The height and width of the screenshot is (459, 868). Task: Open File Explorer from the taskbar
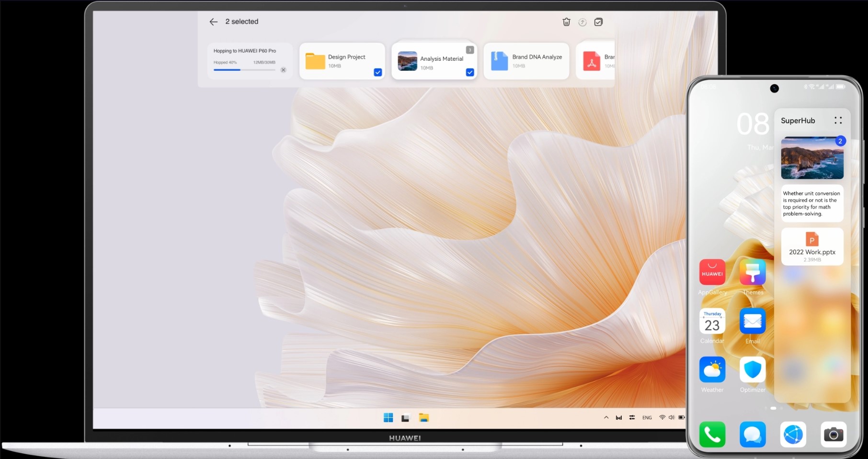pyautogui.click(x=423, y=418)
